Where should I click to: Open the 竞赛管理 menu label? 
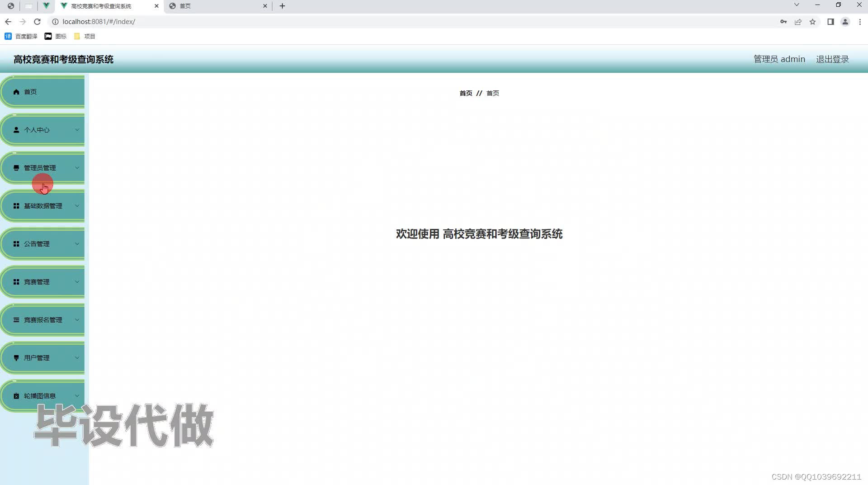click(37, 282)
